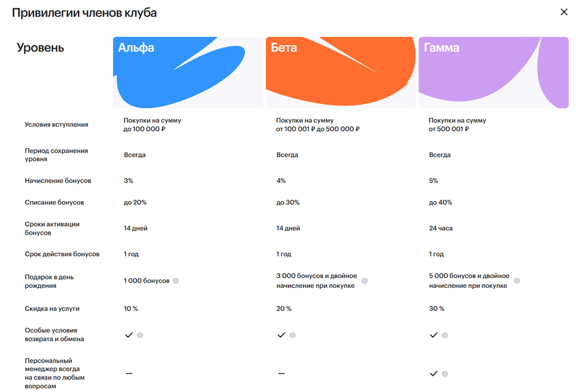Click Бета checkmark for return conditions

281,335
